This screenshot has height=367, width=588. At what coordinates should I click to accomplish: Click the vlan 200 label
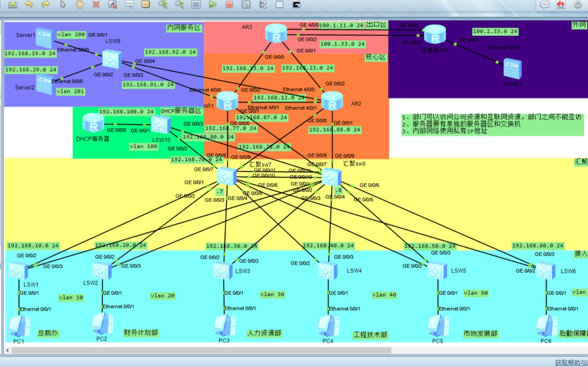pos(71,35)
